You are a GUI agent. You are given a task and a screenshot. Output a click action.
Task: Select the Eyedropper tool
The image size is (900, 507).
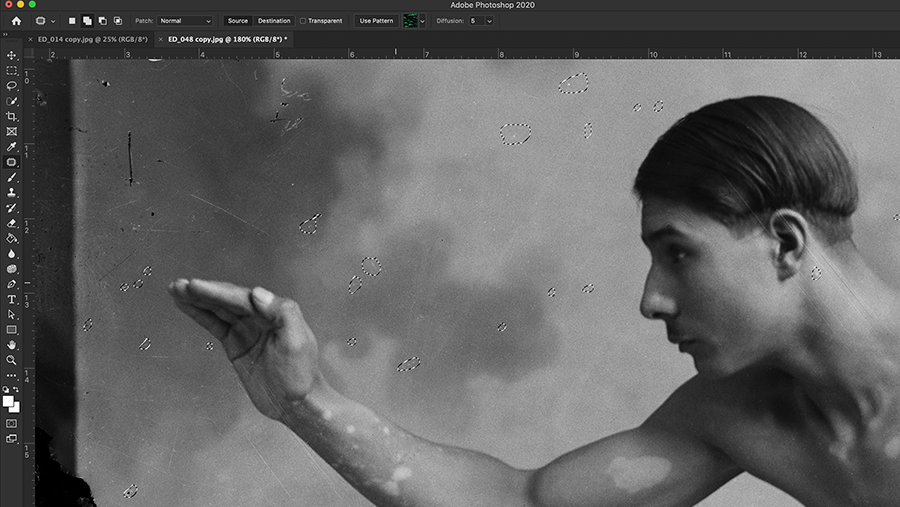pos(11,147)
